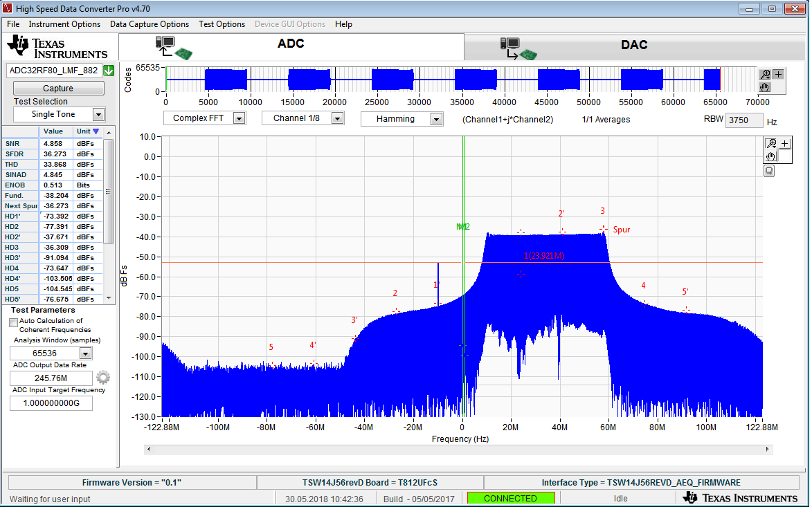Click the Texas Instruments logo at the top left

pos(57,47)
